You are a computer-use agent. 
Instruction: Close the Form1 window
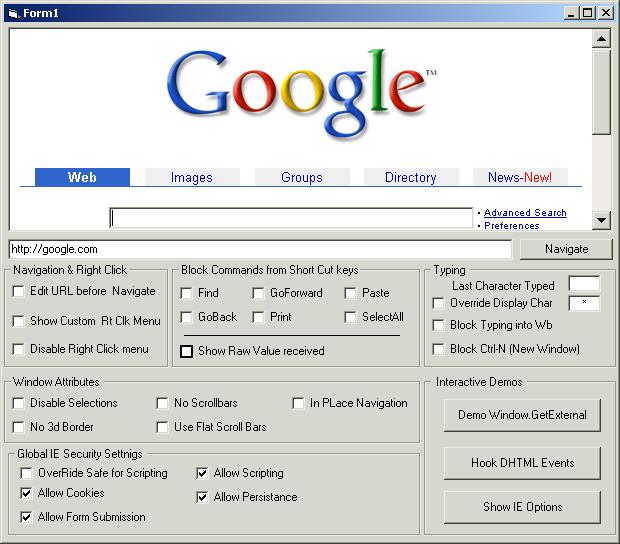(x=605, y=13)
